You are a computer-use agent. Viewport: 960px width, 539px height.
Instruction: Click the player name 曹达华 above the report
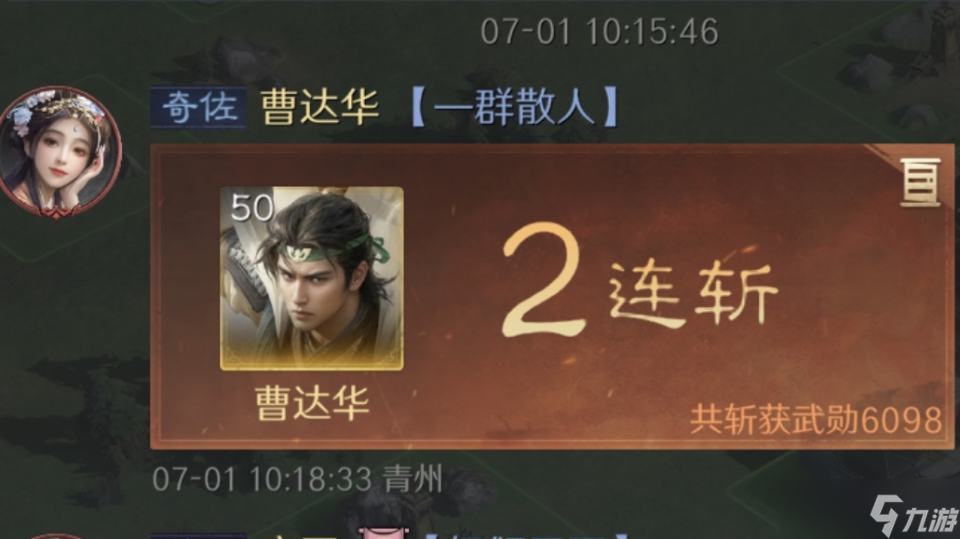click(320, 108)
